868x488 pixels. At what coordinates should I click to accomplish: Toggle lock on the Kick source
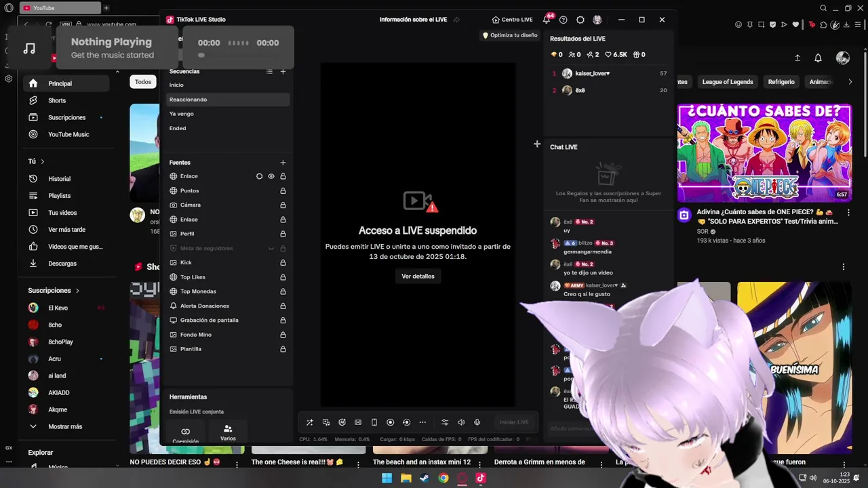[283, 262]
